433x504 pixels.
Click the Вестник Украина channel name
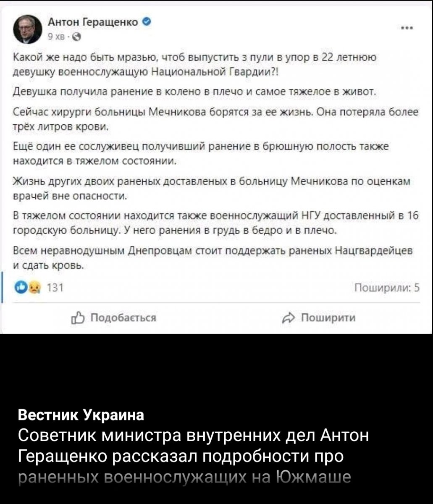tap(81, 415)
